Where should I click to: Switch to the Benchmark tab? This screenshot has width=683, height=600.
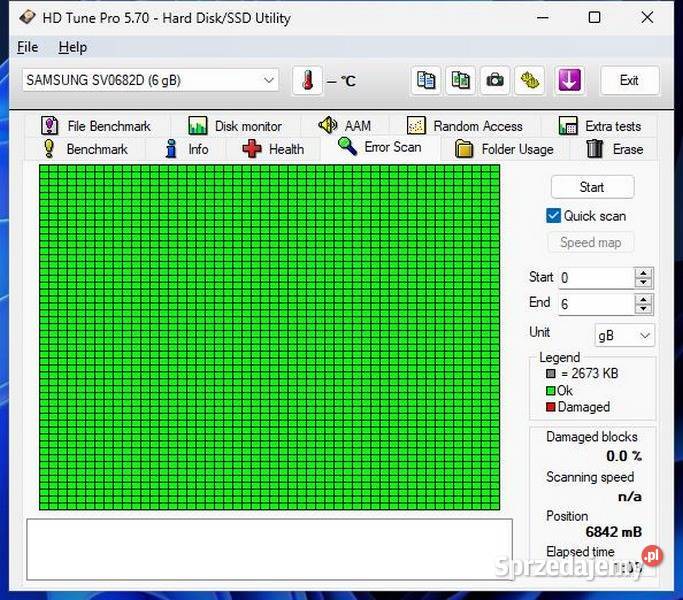pos(85,149)
